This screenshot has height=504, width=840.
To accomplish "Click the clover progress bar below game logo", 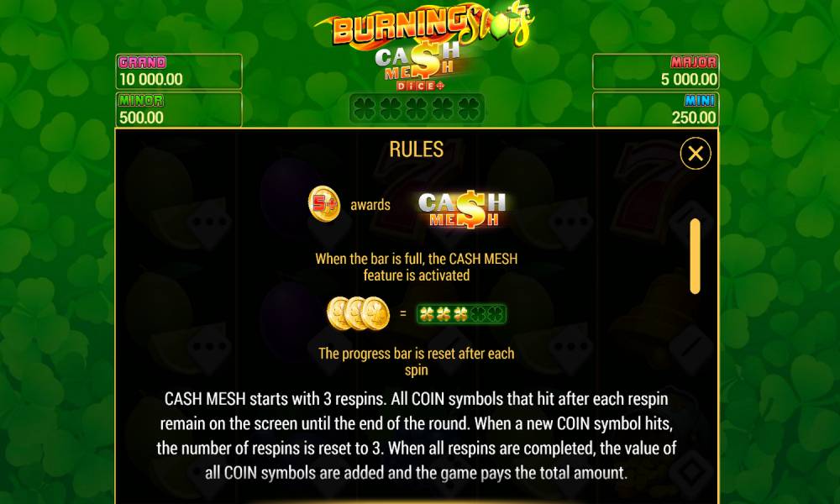I will [417, 108].
